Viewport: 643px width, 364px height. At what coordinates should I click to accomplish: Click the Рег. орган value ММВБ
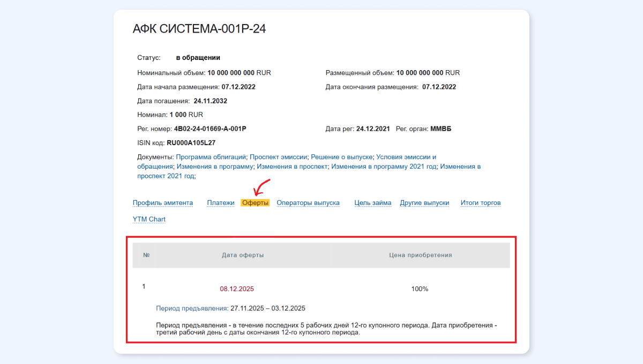(441, 129)
